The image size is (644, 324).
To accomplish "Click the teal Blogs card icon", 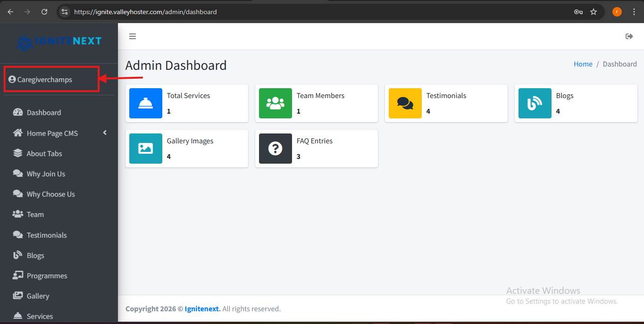I will [535, 103].
